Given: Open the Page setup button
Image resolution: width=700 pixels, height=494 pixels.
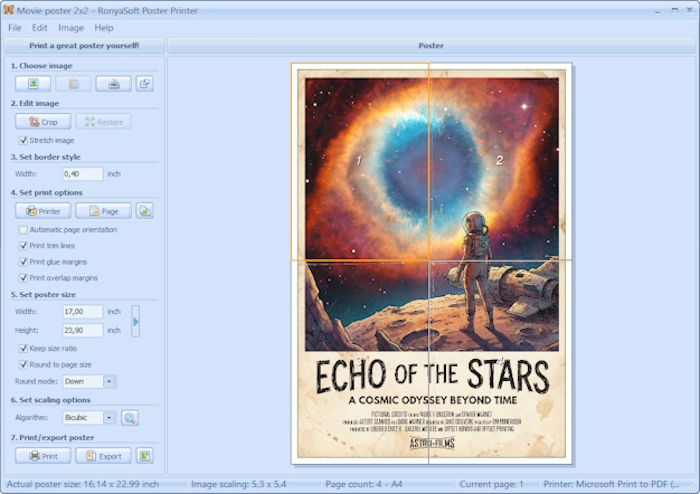Looking at the screenshot, I should coord(104,211).
